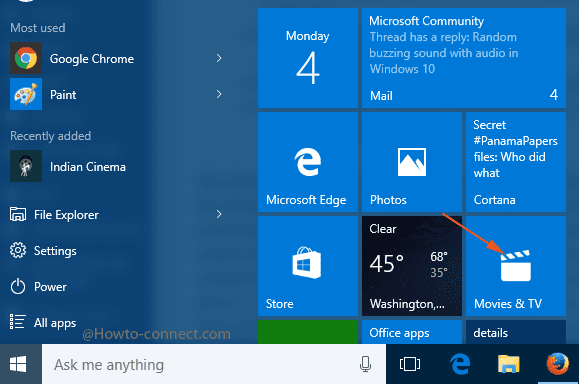Switch to Firefox in the taskbar
579x384 pixels.
[558, 364]
